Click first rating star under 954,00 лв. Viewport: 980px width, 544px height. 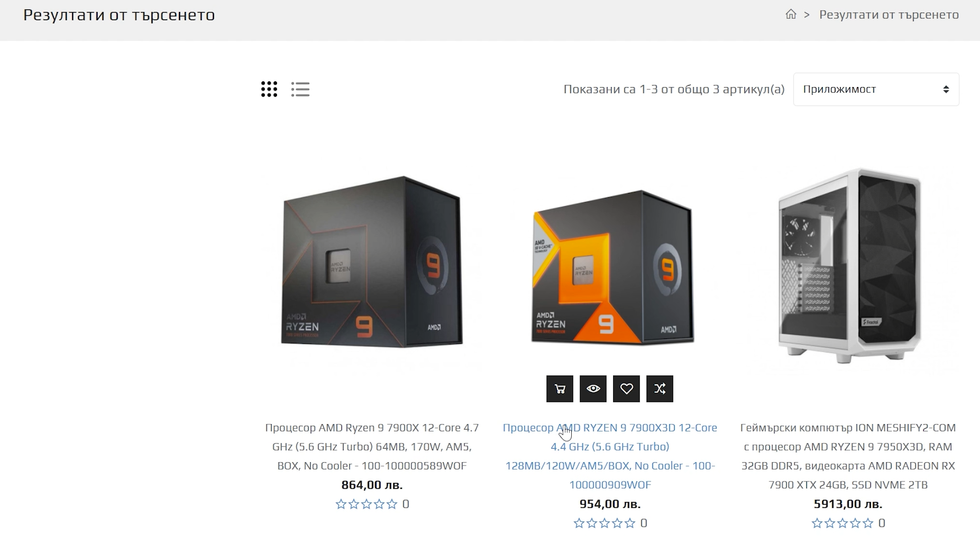pos(579,523)
